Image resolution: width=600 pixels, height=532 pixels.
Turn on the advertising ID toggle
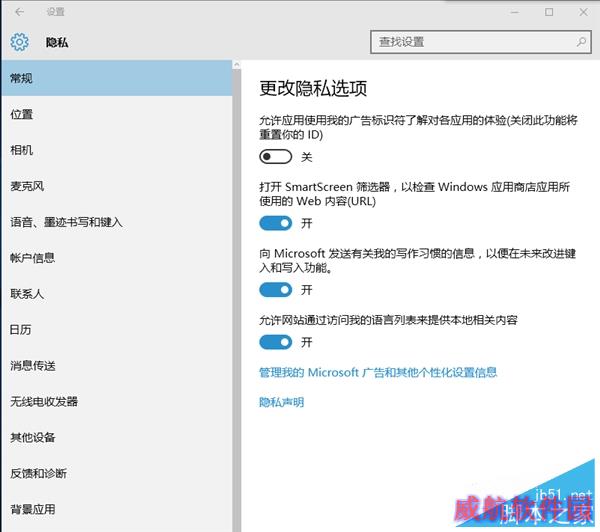(x=276, y=157)
